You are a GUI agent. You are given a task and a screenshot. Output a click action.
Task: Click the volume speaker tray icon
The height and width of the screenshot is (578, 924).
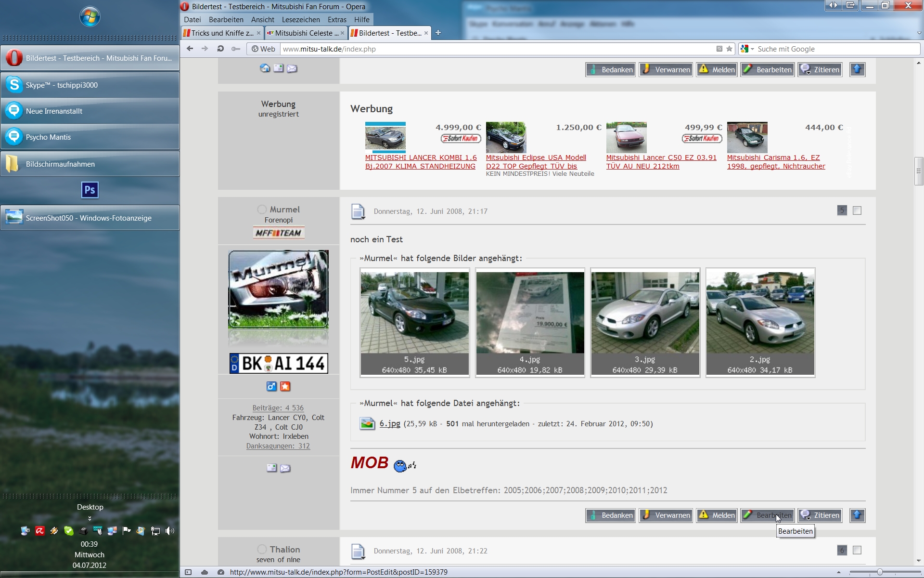170,531
